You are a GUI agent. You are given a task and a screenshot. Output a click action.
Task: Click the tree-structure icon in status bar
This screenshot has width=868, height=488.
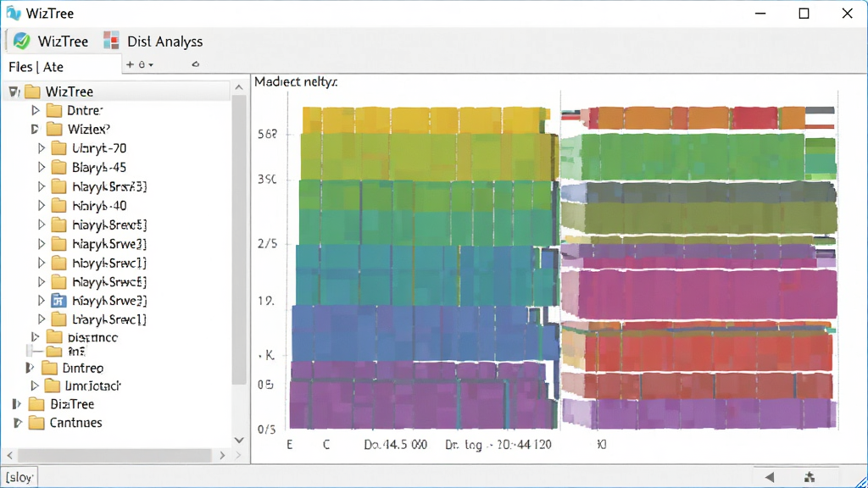click(810, 477)
